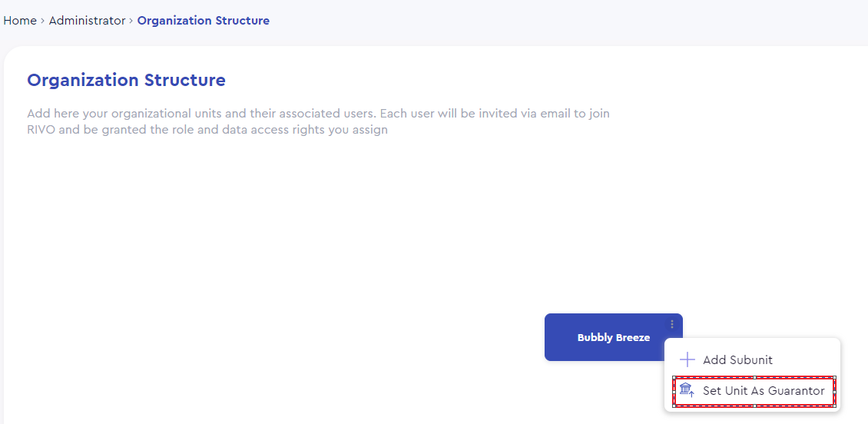Go to the Home breadcrumb

(x=20, y=21)
